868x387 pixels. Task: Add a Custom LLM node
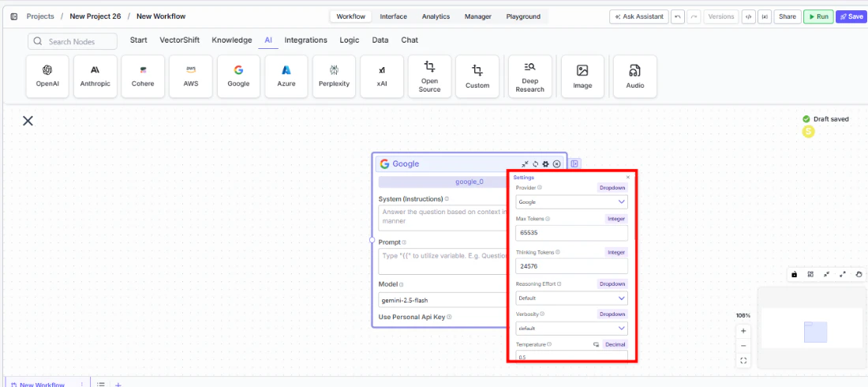tap(477, 77)
